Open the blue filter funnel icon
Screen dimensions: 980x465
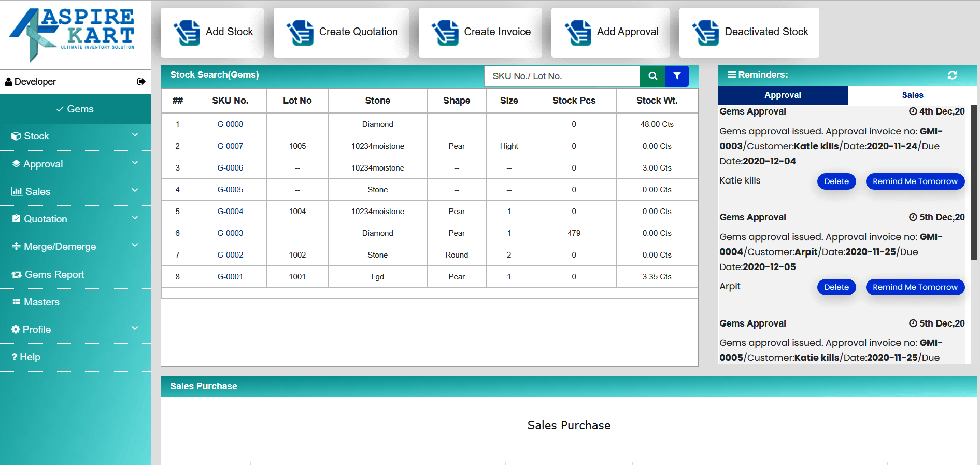click(677, 76)
